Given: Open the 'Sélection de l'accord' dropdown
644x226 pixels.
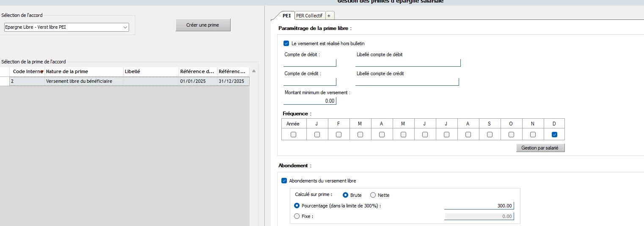Looking at the screenshot, I should point(125,27).
